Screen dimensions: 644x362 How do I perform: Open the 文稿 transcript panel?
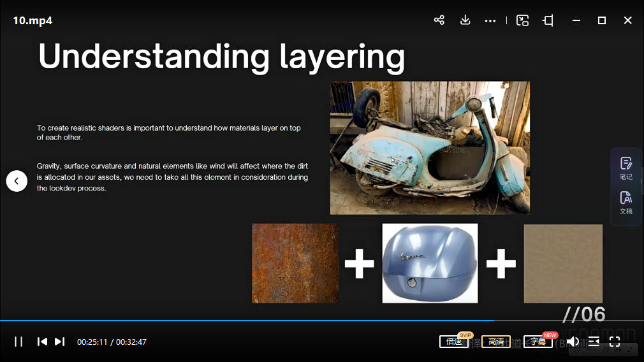(626, 203)
